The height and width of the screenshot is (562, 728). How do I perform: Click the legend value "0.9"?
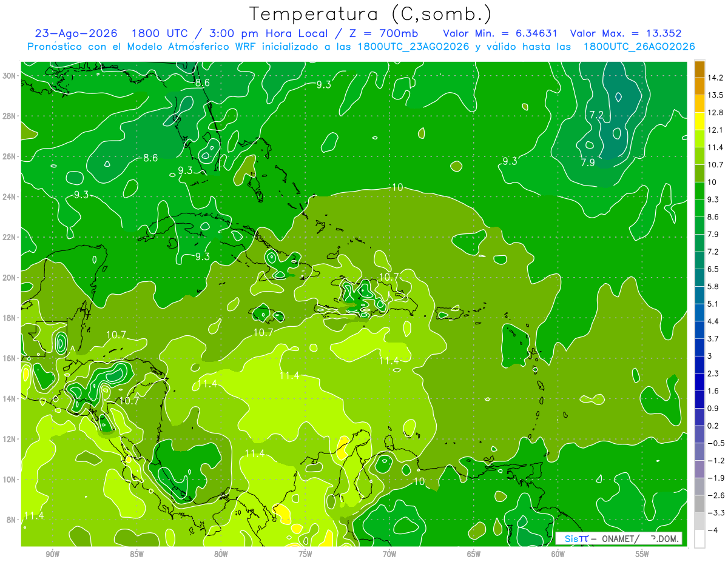[713, 408]
